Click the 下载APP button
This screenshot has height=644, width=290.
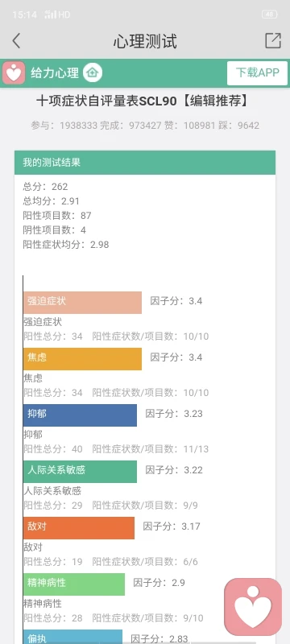(x=258, y=73)
